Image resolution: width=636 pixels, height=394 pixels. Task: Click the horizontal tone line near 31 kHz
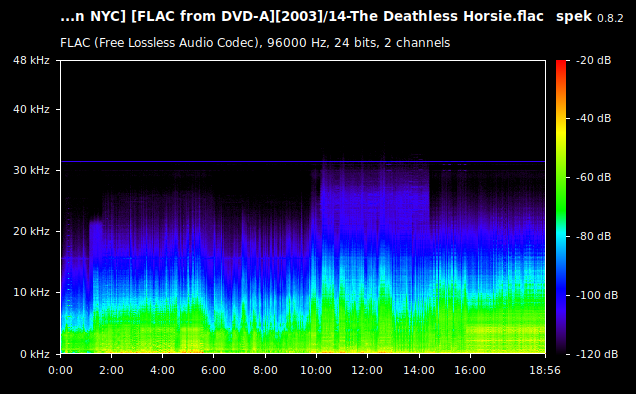click(303, 161)
